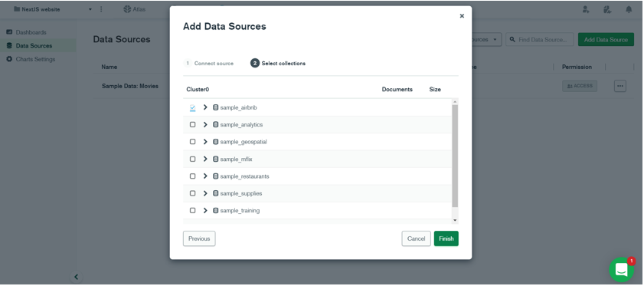644x286 pixels.
Task: Click the sample_mflix label
Action: (x=236, y=159)
